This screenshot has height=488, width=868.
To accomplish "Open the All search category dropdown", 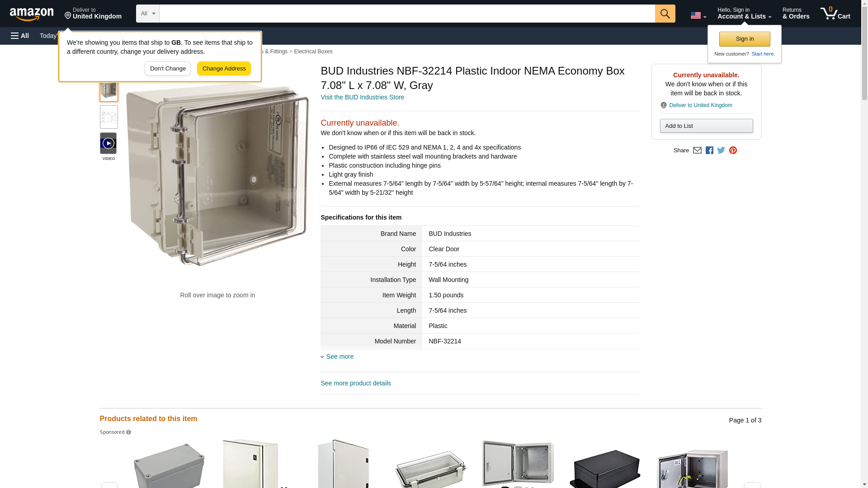I will pyautogui.click(x=147, y=14).
